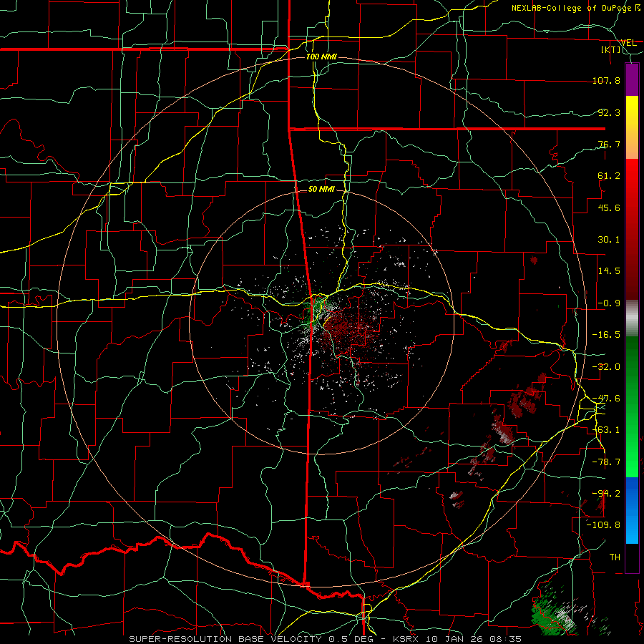The height and width of the screenshot is (644, 644).
Task: Click the 30.1 velocity scale value
Action: tap(609, 240)
